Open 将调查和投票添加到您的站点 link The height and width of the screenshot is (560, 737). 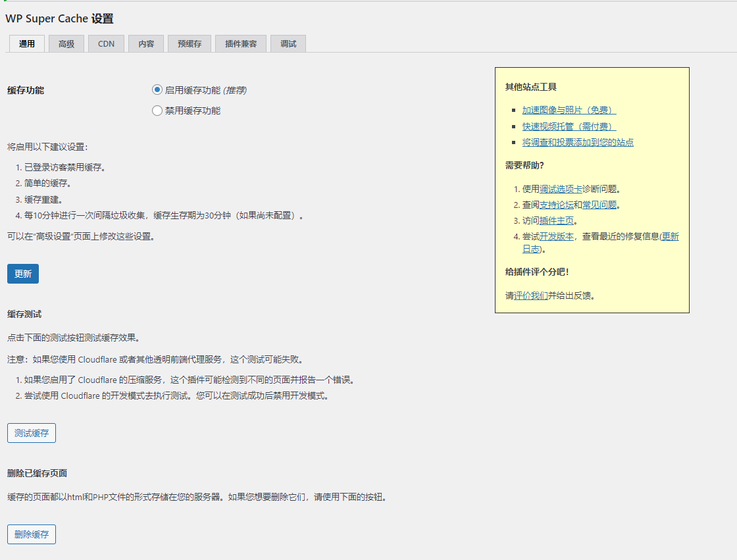click(578, 142)
